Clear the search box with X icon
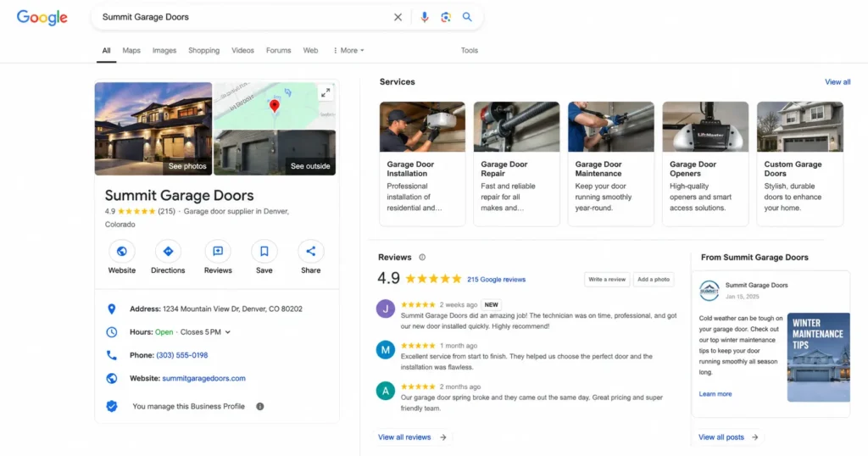This screenshot has height=456, width=868. [398, 17]
